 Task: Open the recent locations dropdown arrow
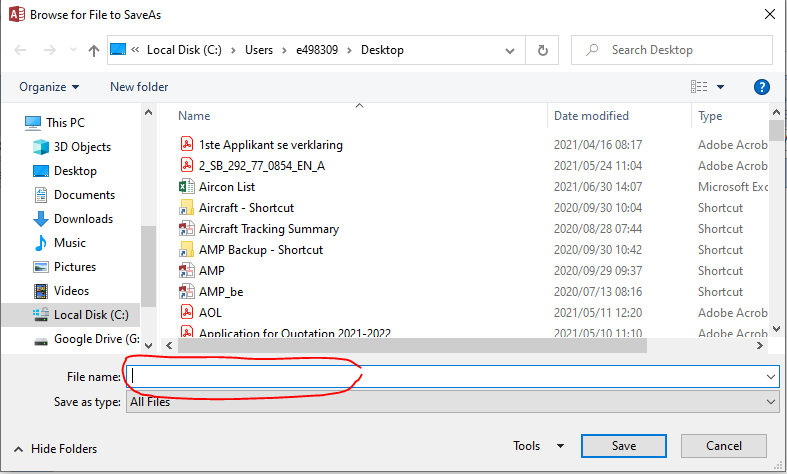click(73, 50)
